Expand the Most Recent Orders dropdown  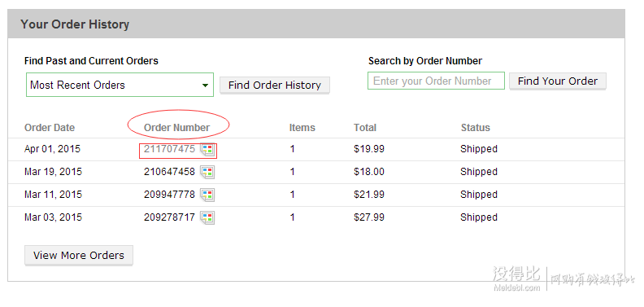pyautogui.click(x=120, y=85)
